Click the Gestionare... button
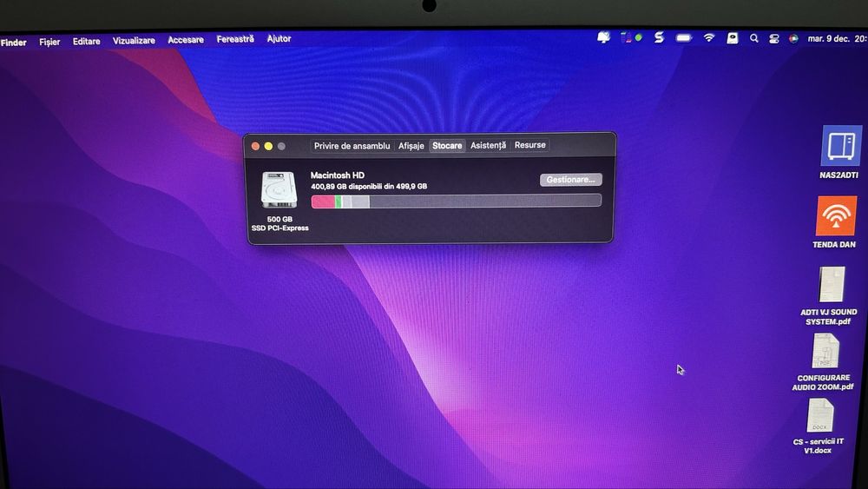 pos(571,180)
